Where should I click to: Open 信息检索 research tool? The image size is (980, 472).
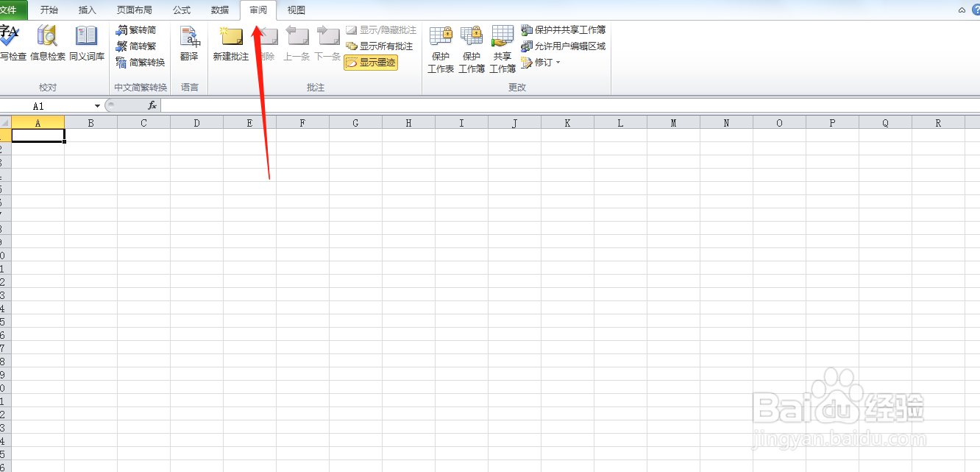point(48,43)
